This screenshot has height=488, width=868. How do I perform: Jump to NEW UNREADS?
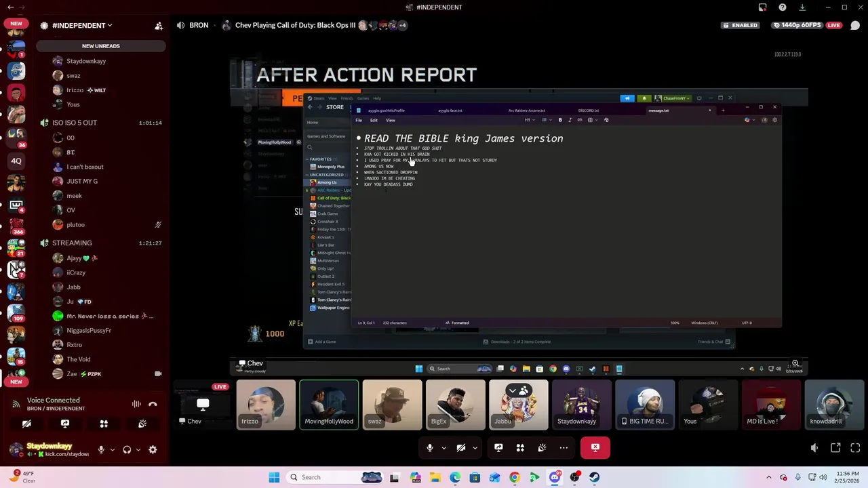101,46
